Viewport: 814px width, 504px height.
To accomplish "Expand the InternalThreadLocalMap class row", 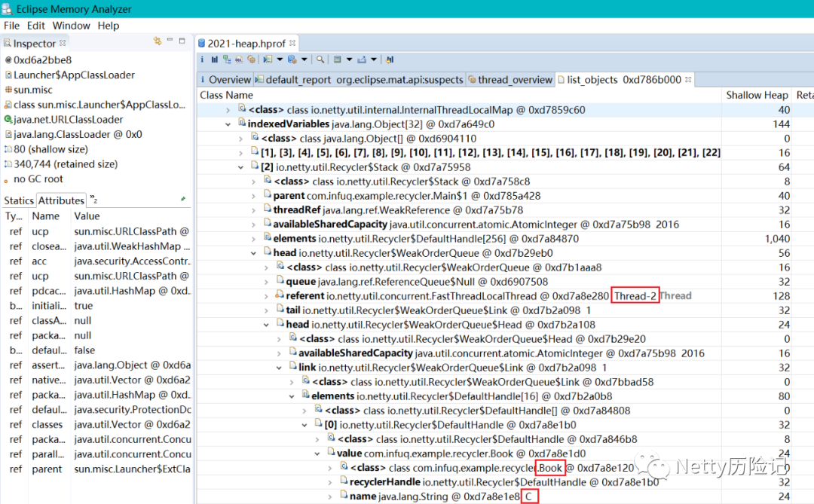I will click(x=228, y=110).
